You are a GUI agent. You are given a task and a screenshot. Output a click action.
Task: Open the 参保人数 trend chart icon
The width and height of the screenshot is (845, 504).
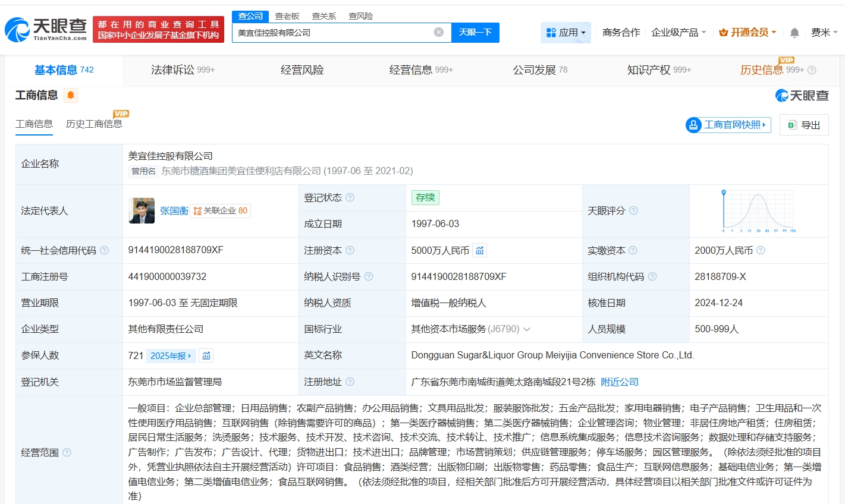206,355
